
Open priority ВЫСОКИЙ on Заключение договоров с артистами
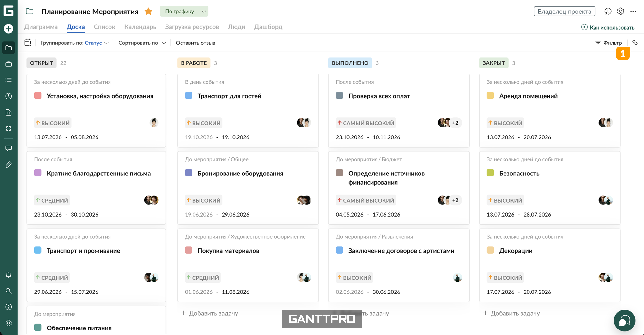tap(354, 278)
